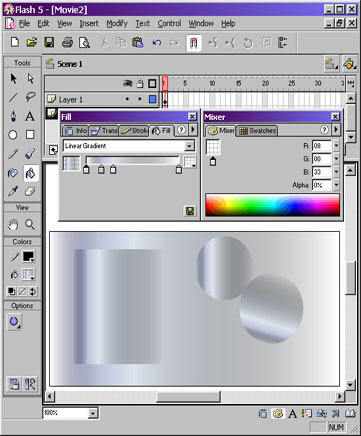Select the Hand tool
This screenshot has height=436, width=361.
(13, 225)
